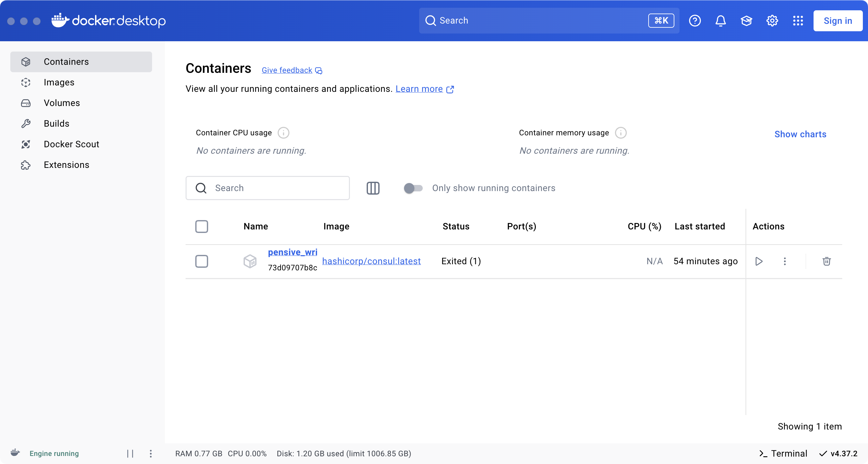Screen dimensions: 868x464
Task: Open the notifications bell icon
Action: click(720, 21)
